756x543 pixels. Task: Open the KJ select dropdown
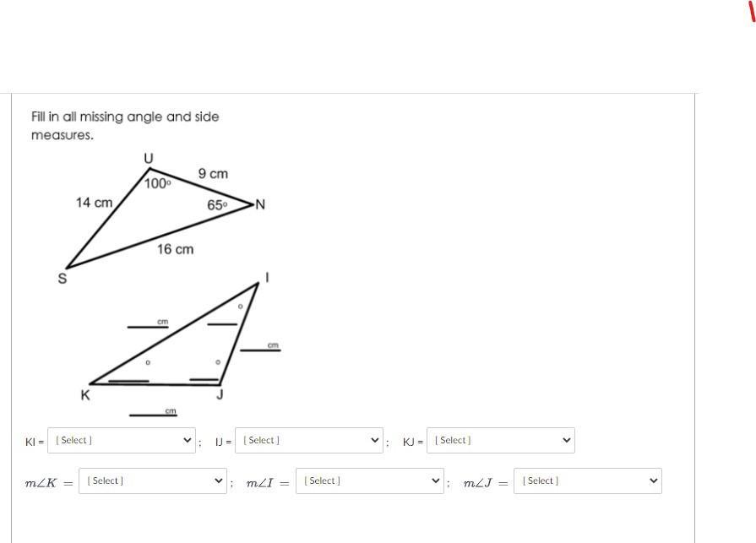(x=500, y=440)
